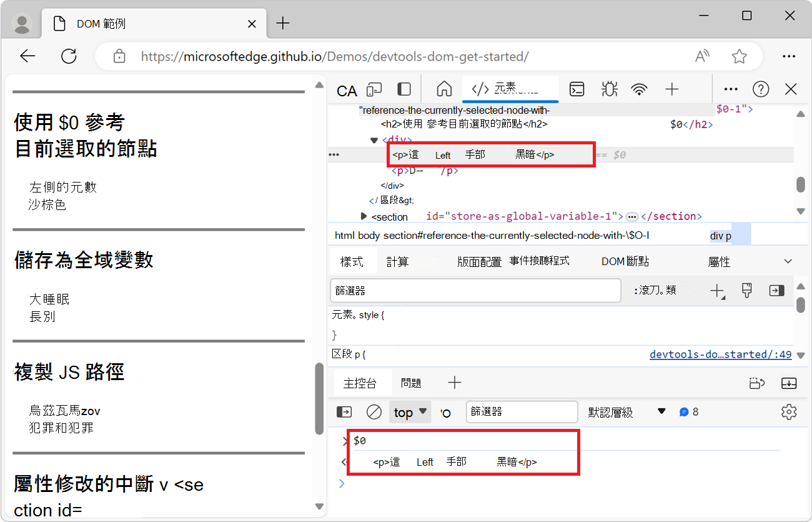Image resolution: width=812 pixels, height=522 pixels.
Task: Toggle the computed styles sidebar pane
Action: point(776,291)
